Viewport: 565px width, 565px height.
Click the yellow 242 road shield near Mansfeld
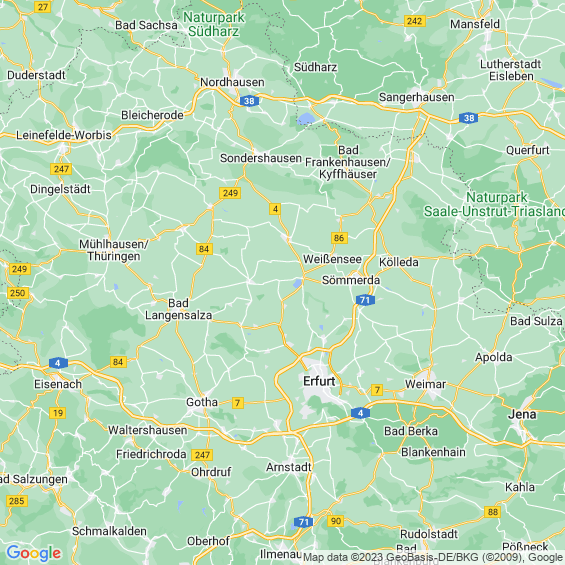tap(415, 21)
